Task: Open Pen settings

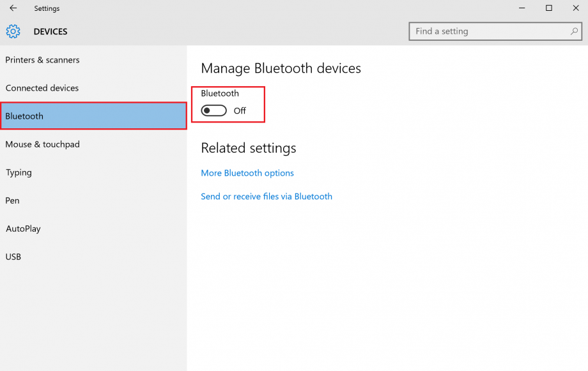Action: tap(12, 200)
